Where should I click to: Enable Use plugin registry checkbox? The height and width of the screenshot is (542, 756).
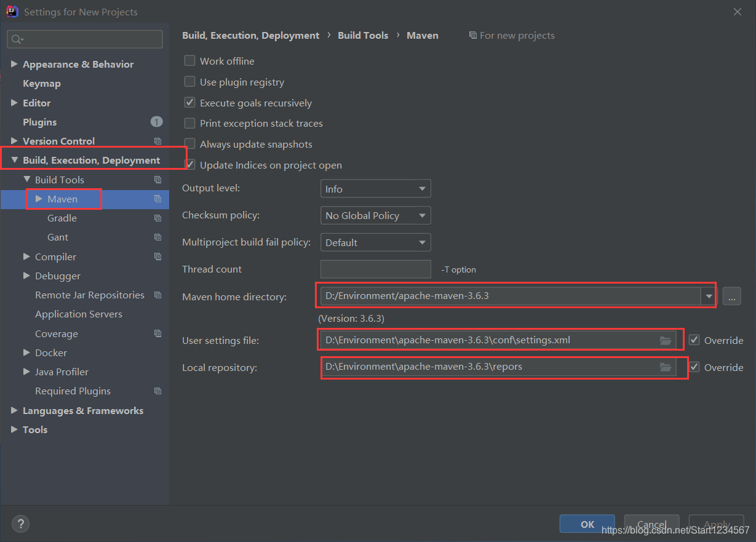tap(189, 82)
